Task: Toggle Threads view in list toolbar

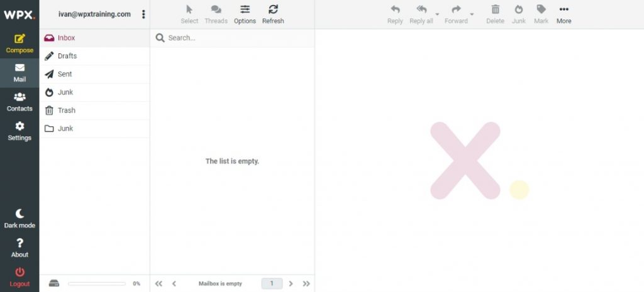Action: point(216,9)
